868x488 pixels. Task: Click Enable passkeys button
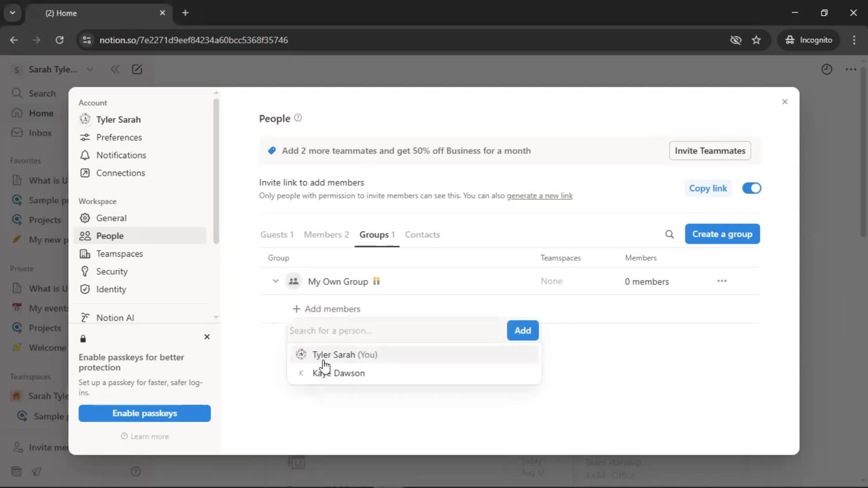[145, 413]
